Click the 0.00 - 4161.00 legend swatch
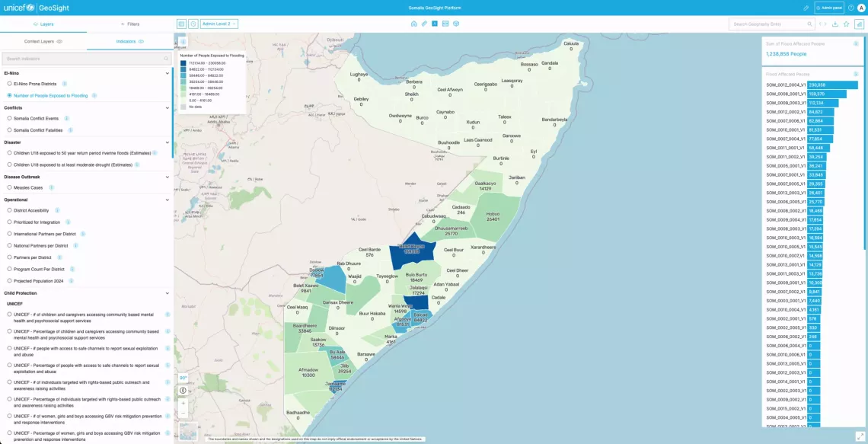Viewport: 868px width, 444px height. click(x=183, y=101)
